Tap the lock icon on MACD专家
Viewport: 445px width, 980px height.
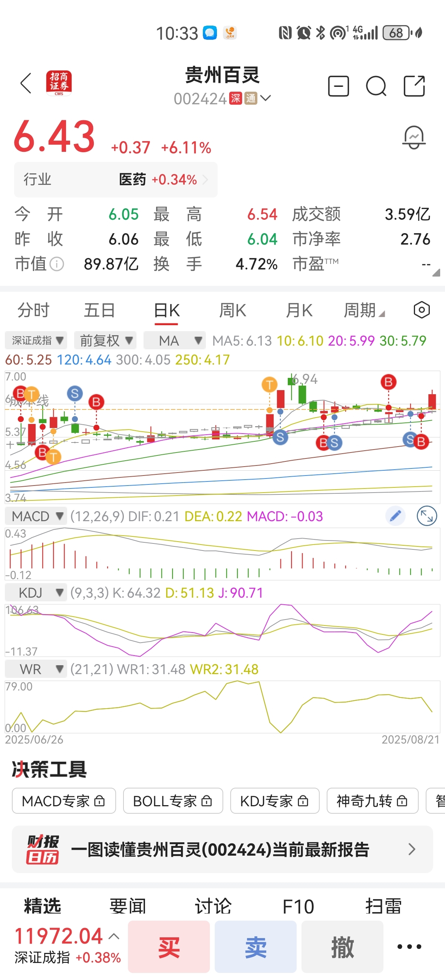pyautogui.click(x=99, y=801)
